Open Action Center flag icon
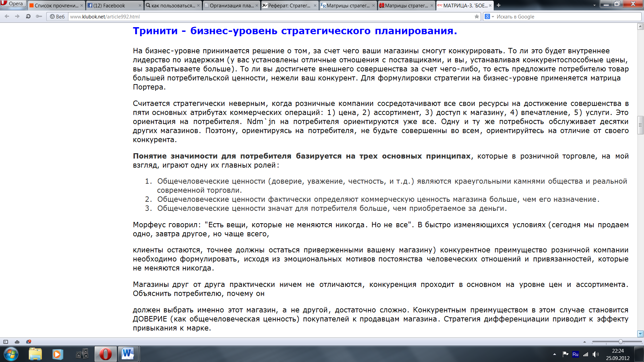Screen dimensions: 644x362 (566, 354)
